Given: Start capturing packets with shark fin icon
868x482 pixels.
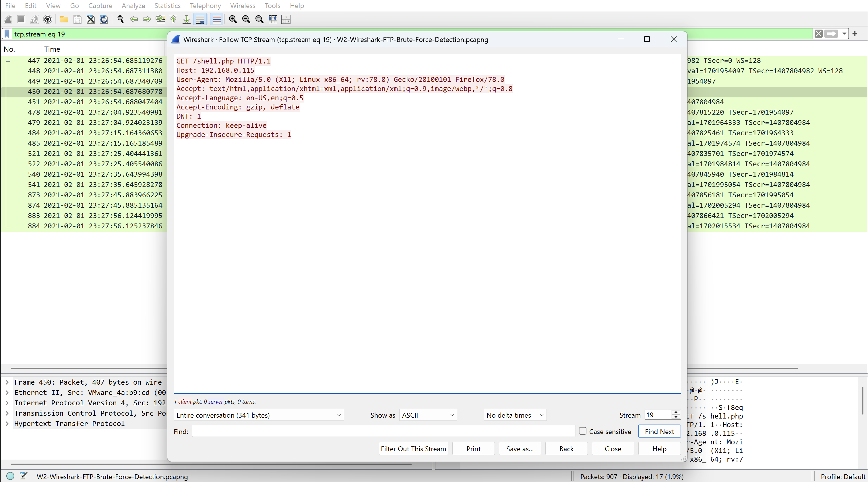Looking at the screenshot, I should 8,19.
